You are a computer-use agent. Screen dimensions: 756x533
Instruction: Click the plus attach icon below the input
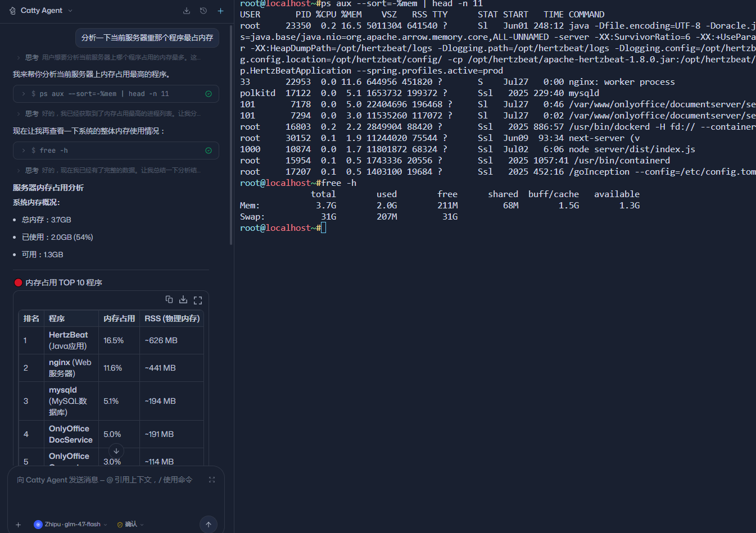(x=18, y=525)
